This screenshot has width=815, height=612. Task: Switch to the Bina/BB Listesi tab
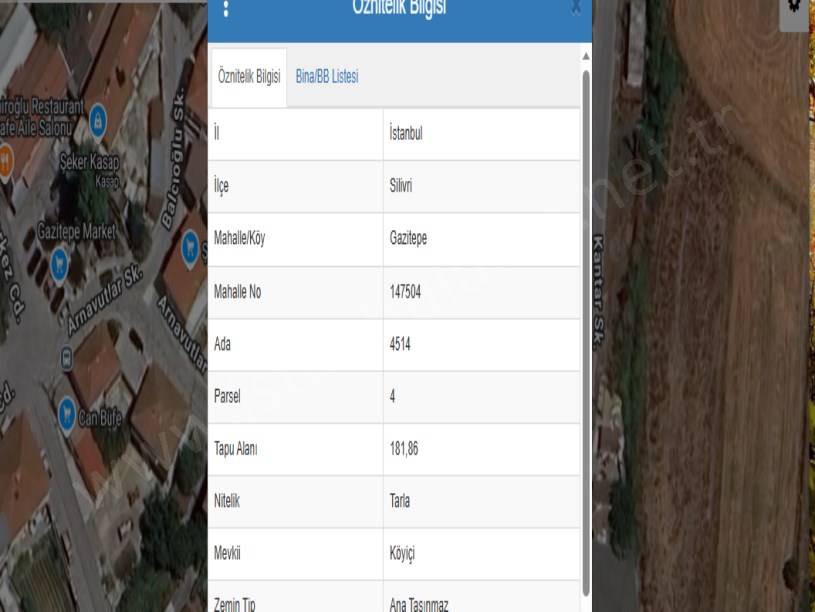click(x=327, y=77)
